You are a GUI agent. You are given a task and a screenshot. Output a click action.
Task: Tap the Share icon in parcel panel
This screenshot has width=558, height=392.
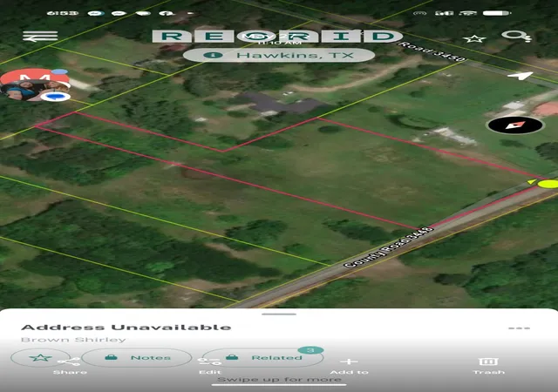coord(70,365)
